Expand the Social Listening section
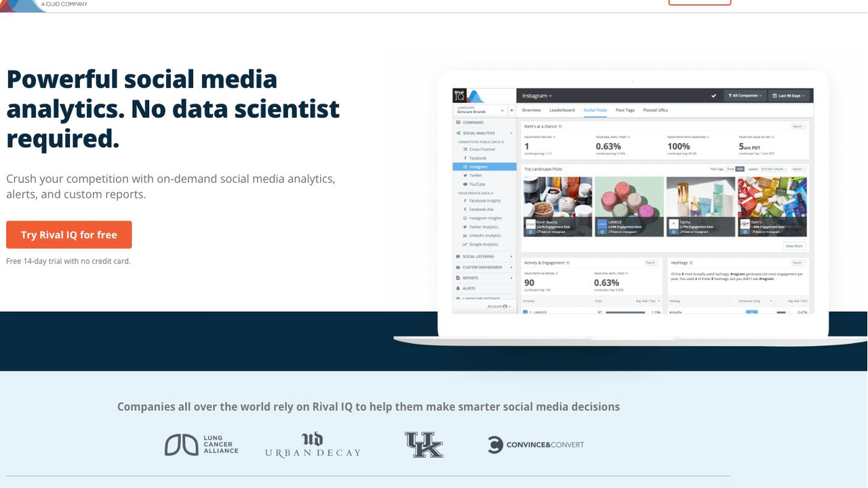The height and width of the screenshot is (488, 868). pyautogui.click(x=484, y=257)
